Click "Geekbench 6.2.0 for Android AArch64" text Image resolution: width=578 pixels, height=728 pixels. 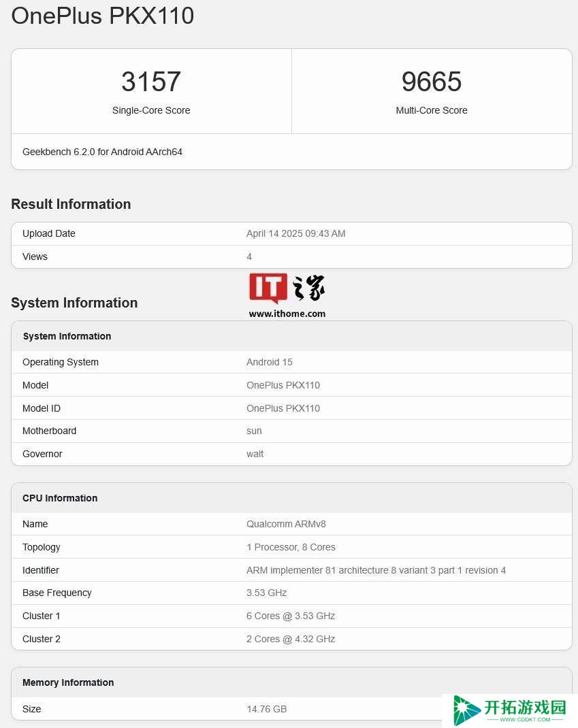102,152
